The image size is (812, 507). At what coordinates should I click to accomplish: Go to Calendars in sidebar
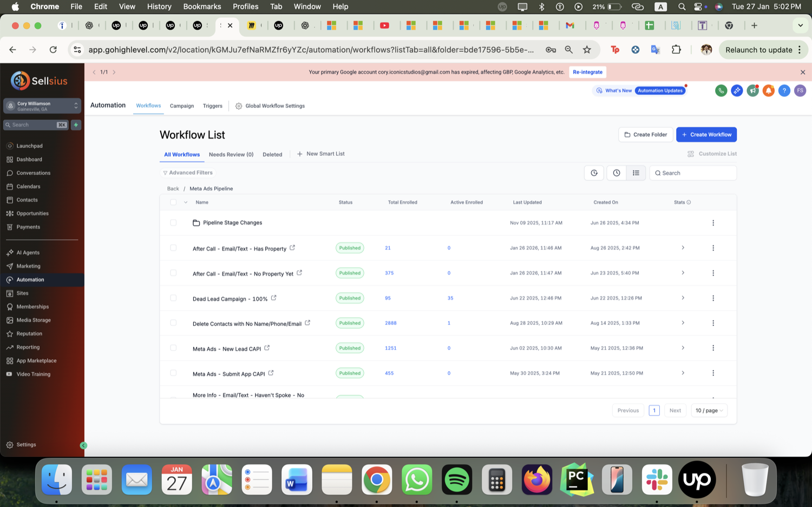pos(28,186)
